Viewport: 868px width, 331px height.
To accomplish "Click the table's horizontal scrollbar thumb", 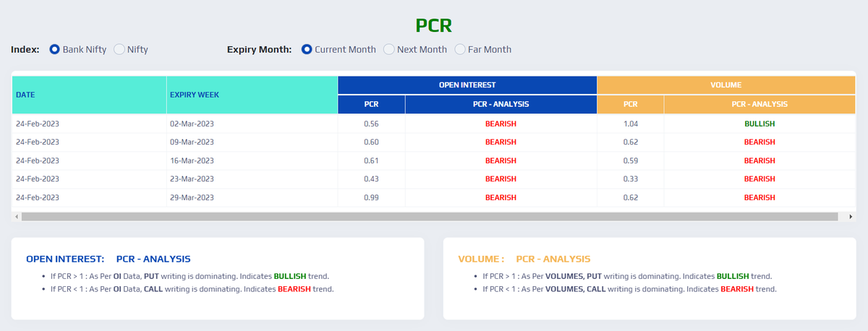I will tap(429, 216).
